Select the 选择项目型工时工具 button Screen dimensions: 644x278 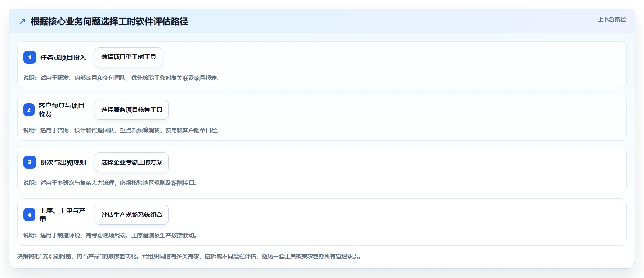click(129, 57)
